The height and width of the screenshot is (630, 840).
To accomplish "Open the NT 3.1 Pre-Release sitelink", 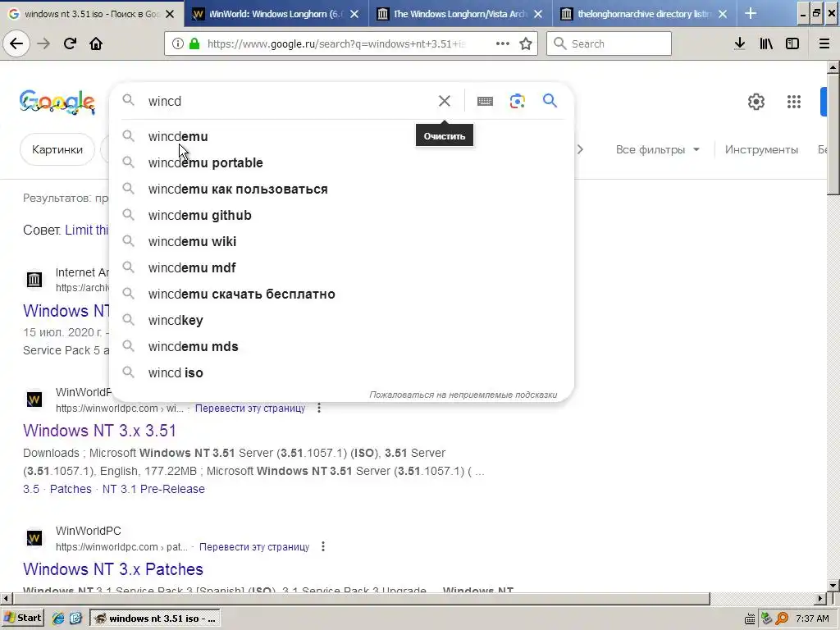I will pyautogui.click(x=153, y=489).
